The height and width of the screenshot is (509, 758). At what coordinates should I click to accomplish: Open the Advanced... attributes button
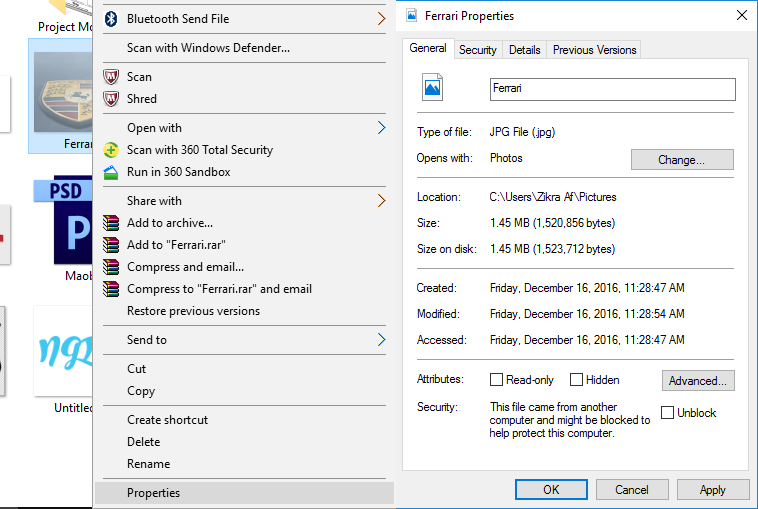tap(698, 380)
